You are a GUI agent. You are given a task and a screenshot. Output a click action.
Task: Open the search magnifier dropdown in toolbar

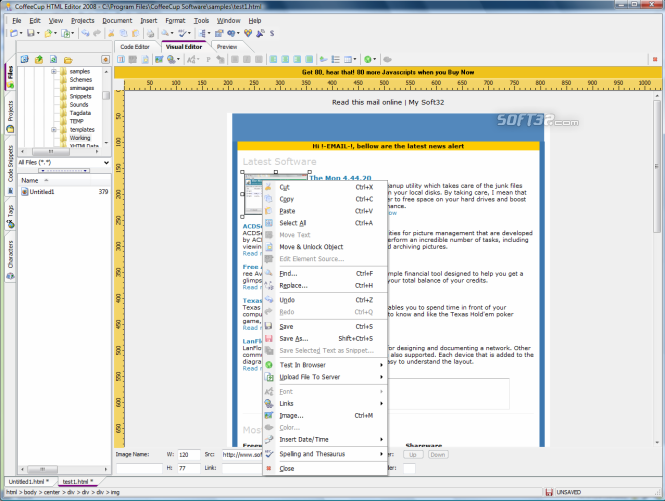click(x=172, y=33)
